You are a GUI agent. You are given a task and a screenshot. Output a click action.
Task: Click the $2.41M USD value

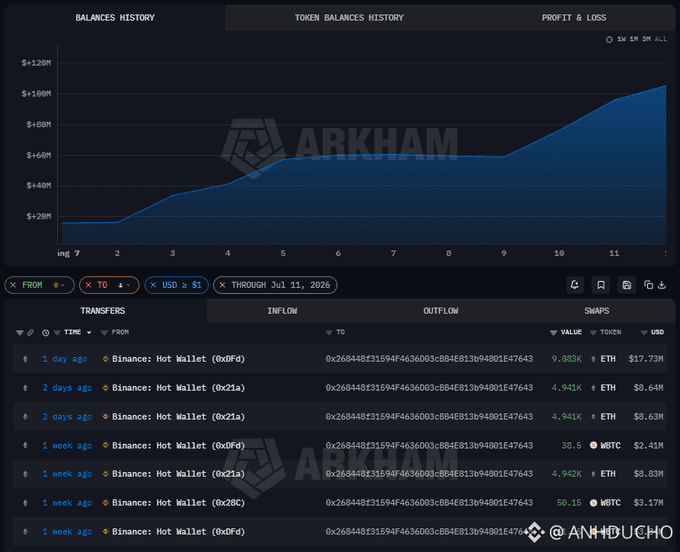[x=648, y=446]
